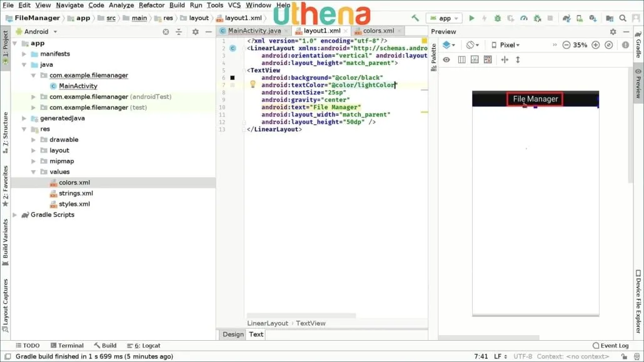Click the lightbulb intention icon on line 7
The image size is (644, 362).
(253, 84)
